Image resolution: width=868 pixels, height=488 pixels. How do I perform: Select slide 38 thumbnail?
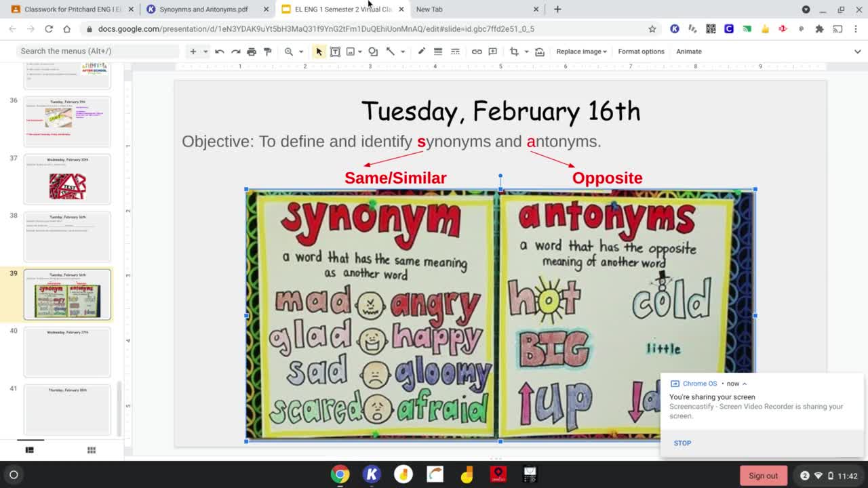[67, 237]
